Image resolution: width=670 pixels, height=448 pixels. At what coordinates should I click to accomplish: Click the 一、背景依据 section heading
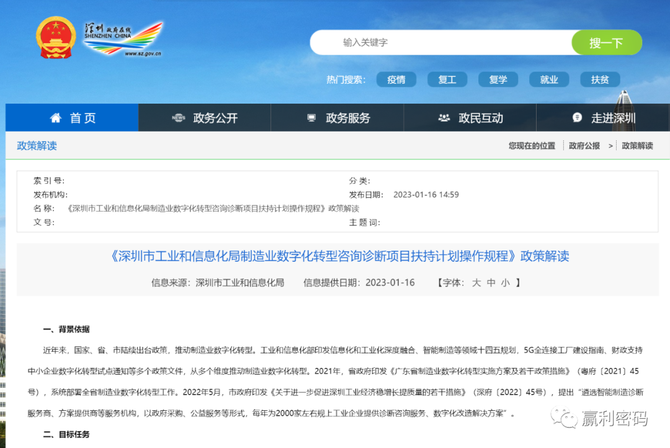66,329
